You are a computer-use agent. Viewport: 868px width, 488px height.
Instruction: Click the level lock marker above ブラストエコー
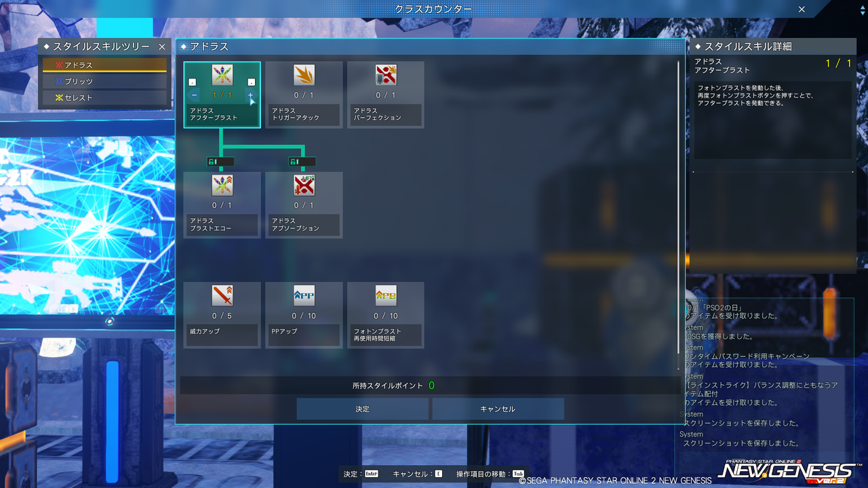220,162
